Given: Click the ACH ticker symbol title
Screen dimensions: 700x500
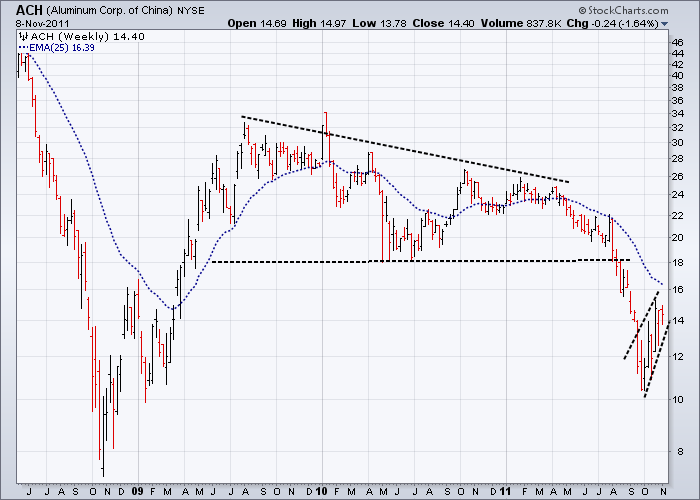Looking at the screenshot, I should tap(29, 10).
